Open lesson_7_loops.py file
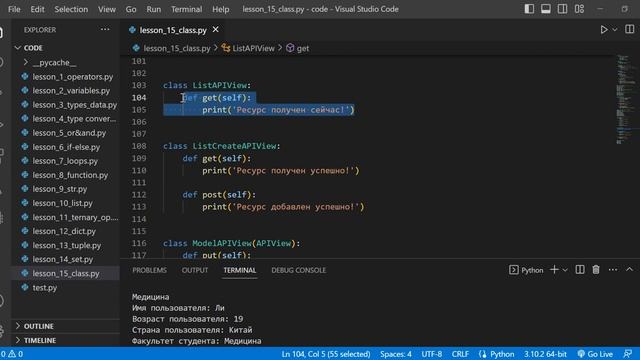Image resolution: width=640 pixels, height=360 pixels. pyautogui.click(x=65, y=161)
